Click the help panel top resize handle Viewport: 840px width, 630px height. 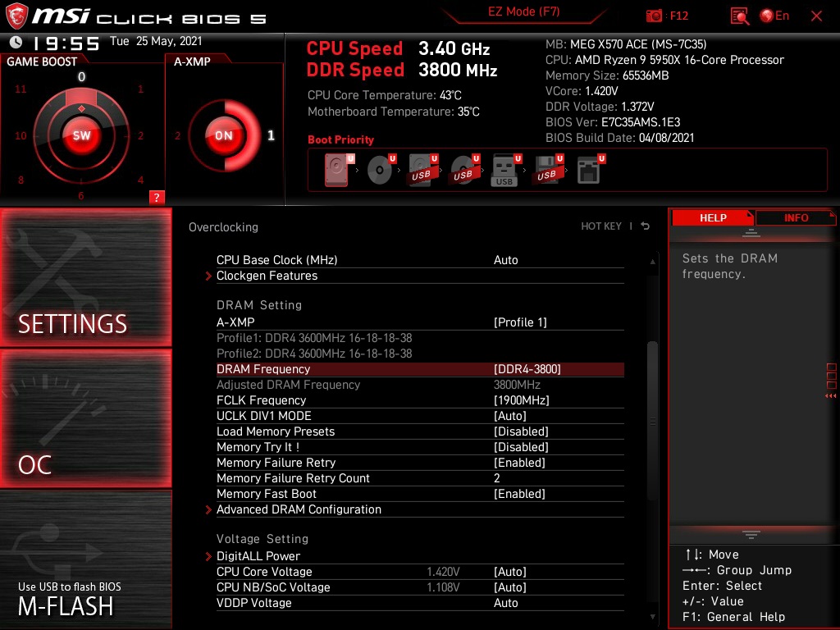click(x=751, y=232)
